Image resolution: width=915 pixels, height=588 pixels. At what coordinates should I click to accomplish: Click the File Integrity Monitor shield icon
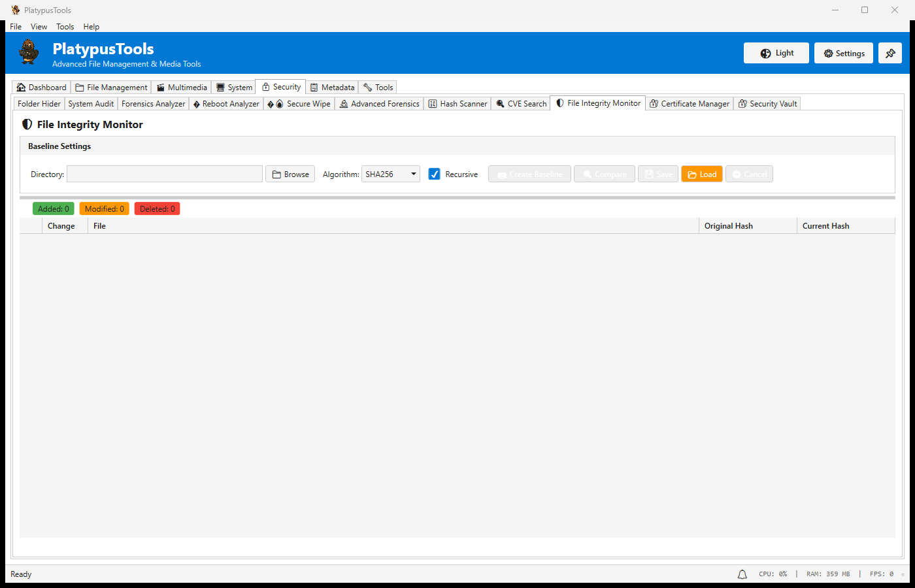tap(559, 103)
